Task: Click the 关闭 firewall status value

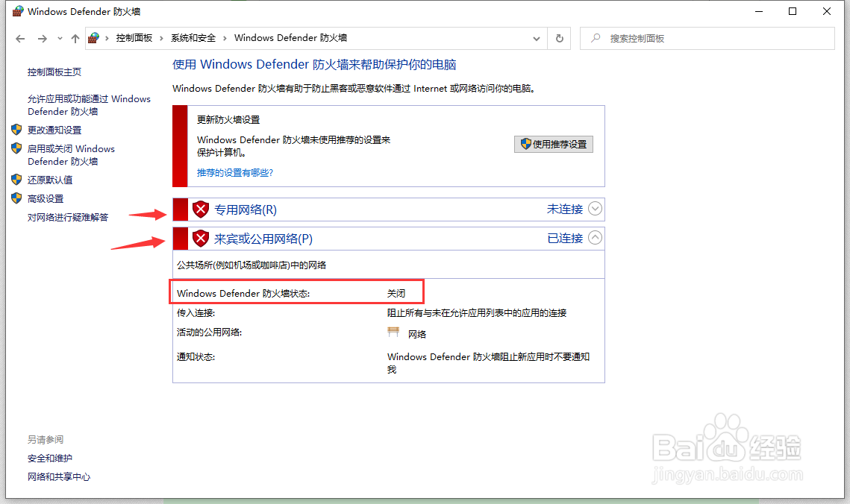Action: click(396, 294)
